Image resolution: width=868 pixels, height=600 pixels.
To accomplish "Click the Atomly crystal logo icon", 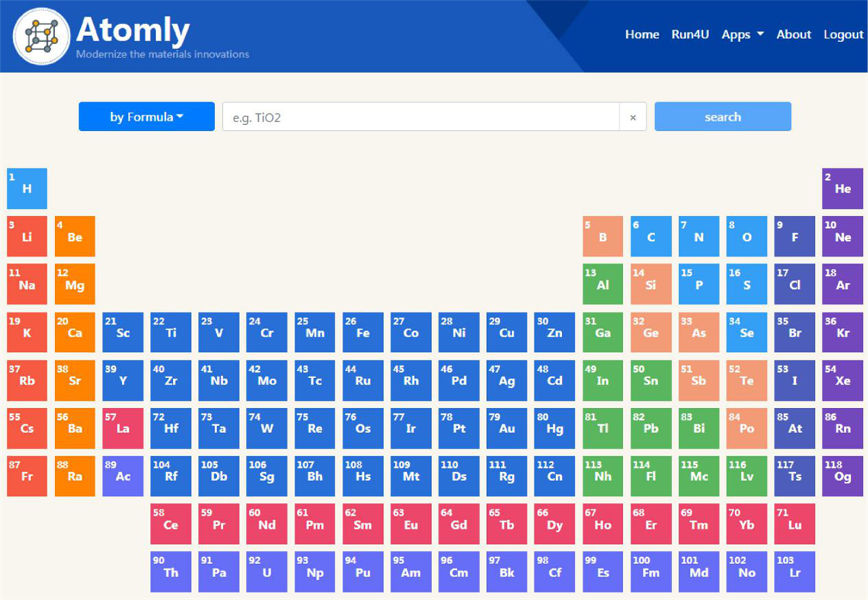I will point(42,36).
